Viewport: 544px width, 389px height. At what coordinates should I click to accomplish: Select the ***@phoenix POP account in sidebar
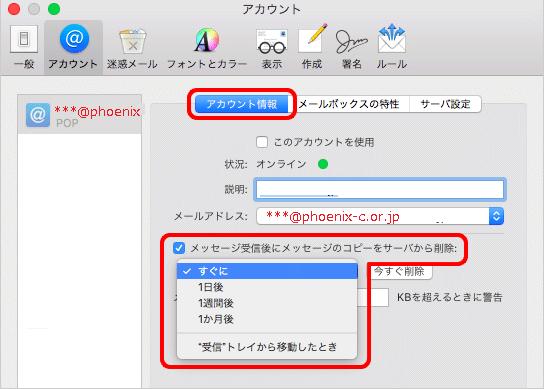click(x=80, y=115)
